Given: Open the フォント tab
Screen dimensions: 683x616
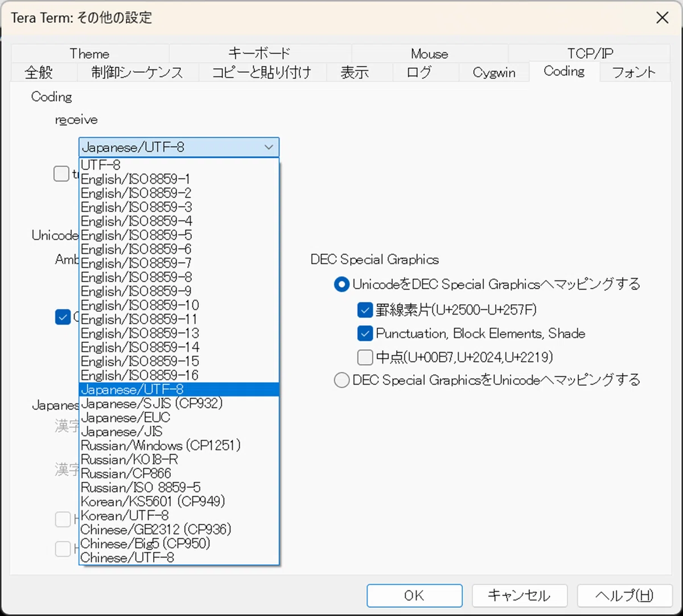Looking at the screenshot, I should coord(634,72).
